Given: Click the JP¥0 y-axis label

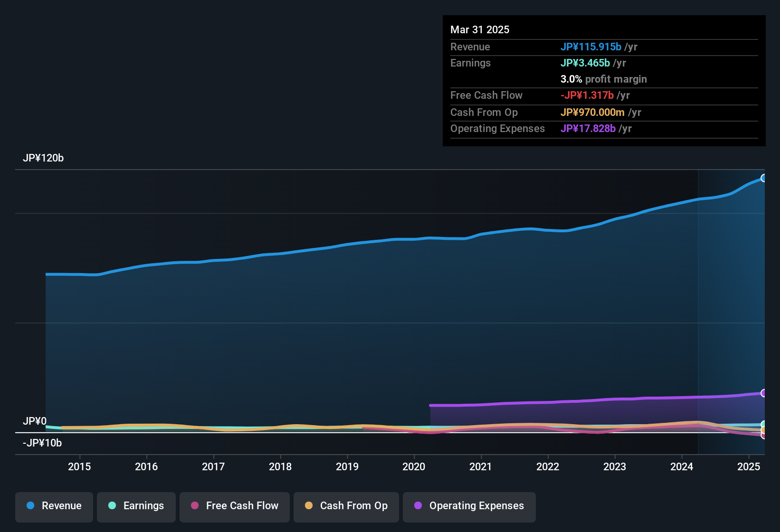Looking at the screenshot, I should [x=35, y=421].
